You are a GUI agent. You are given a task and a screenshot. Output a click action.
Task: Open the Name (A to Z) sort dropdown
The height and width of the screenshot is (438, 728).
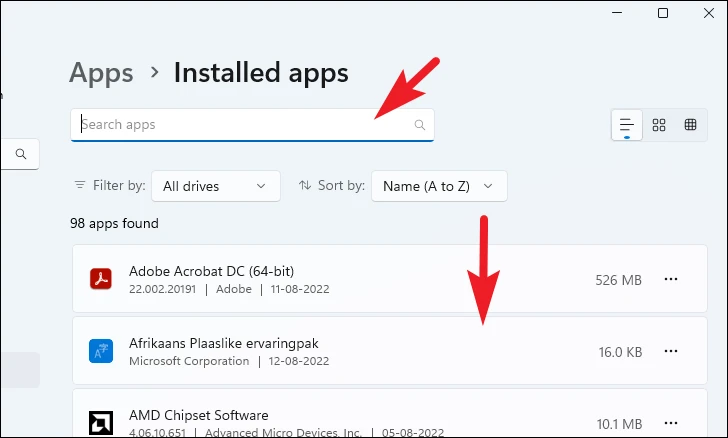(439, 186)
